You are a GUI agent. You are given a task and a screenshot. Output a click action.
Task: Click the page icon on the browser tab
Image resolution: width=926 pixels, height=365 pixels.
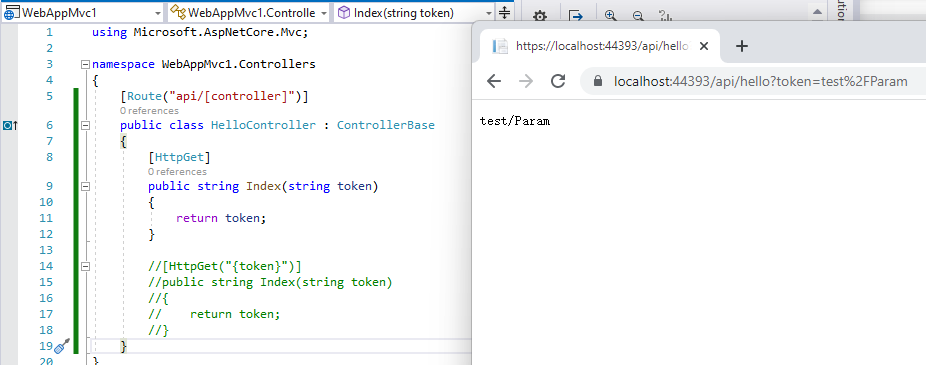500,46
